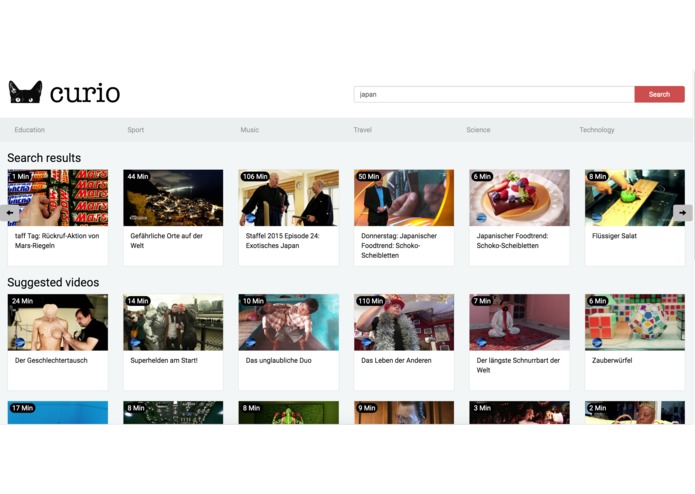Open the Science category
Viewport: 695px width, 494px height.
(478, 130)
